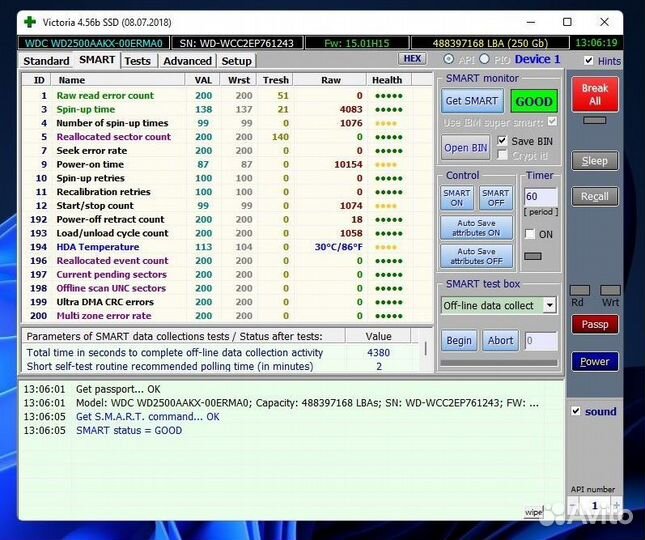Click the API number plus stepper
Image resolution: width=645 pixels, height=540 pixels.
tap(616, 506)
